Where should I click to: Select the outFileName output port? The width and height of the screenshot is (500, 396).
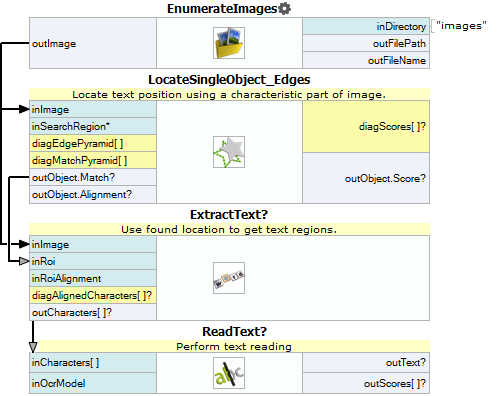point(366,60)
